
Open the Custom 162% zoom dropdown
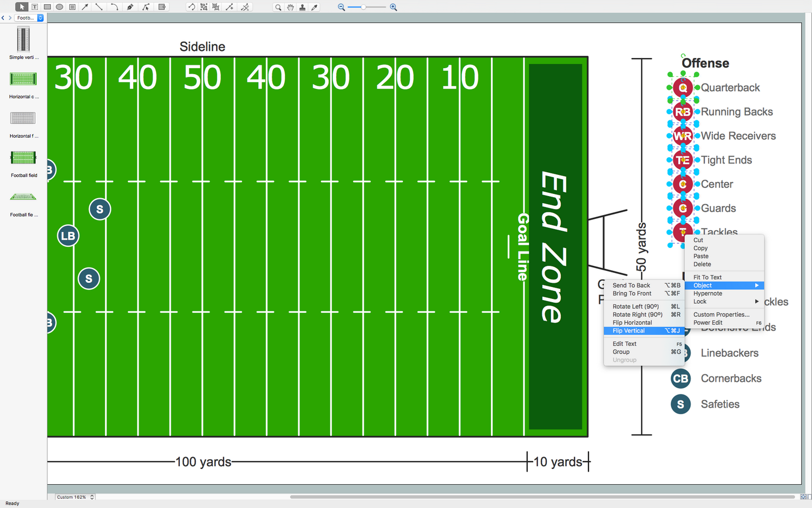click(x=75, y=497)
